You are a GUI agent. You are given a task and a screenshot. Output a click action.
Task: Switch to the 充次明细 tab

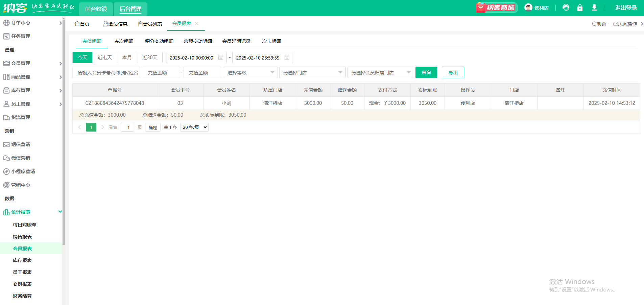tap(124, 41)
